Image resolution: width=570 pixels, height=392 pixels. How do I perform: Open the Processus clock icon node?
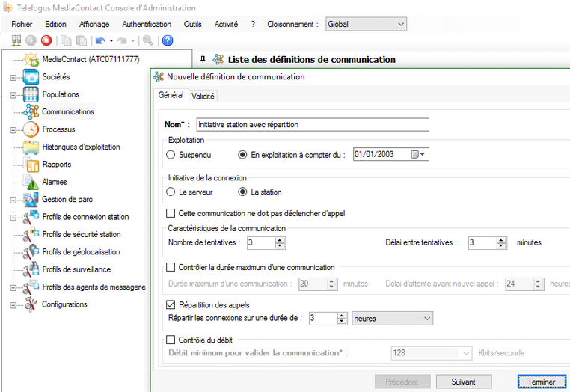pyautogui.click(x=31, y=129)
